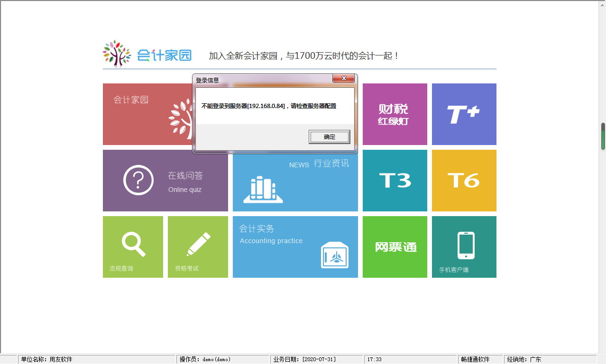The image size is (606, 364).
Task: Click the 行业资讯 books icon
Action: [263, 190]
